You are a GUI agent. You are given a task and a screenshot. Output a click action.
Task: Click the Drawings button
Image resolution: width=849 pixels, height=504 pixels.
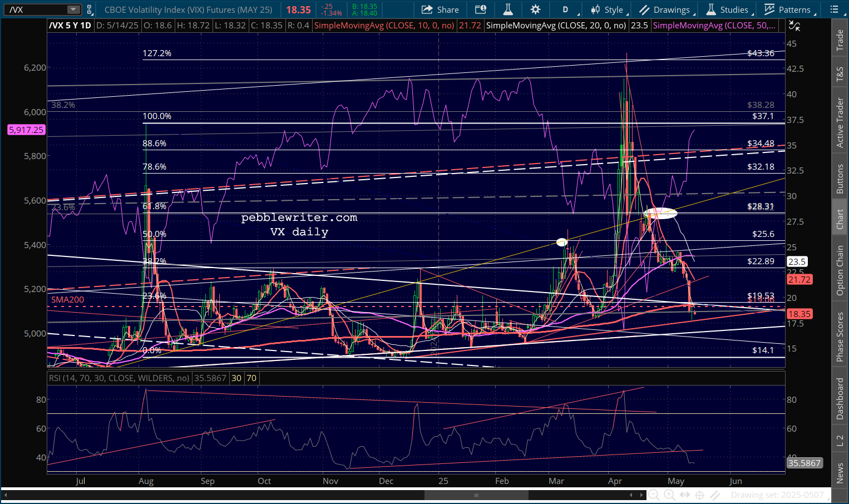[665, 9]
